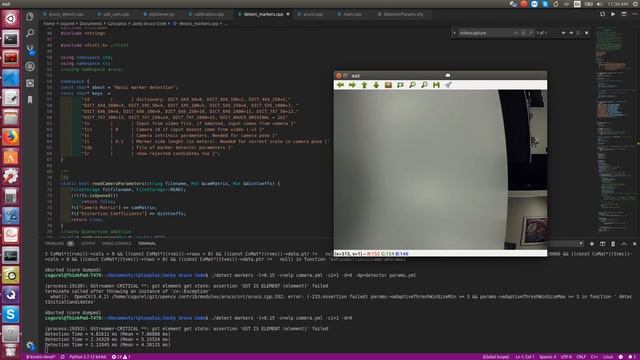This screenshot has height=360, width=640.
Task: Click the save image icon in the out window
Action: point(436,85)
